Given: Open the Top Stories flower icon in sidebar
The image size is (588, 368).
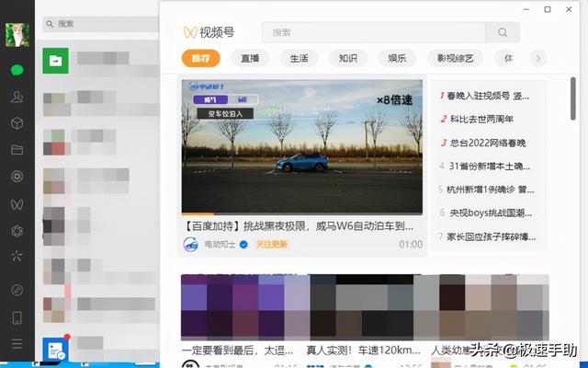Looking at the screenshot, I should tap(17, 231).
